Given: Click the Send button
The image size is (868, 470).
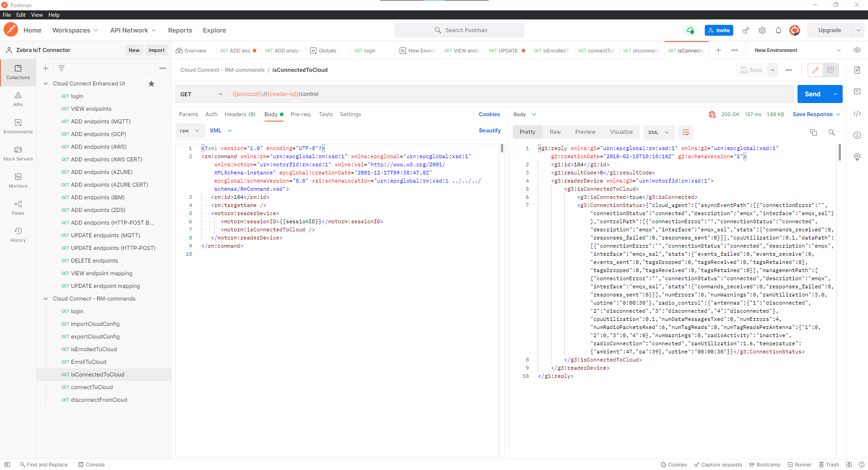Looking at the screenshot, I should click(x=812, y=94).
